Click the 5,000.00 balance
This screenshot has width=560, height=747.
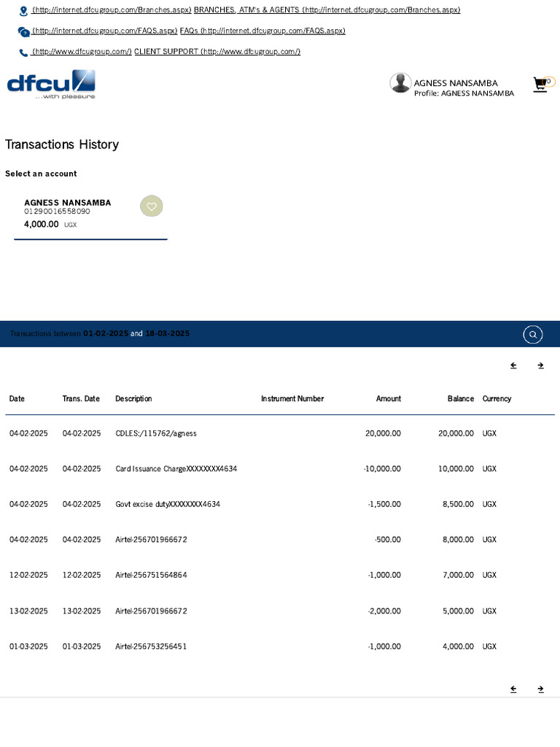click(x=458, y=611)
